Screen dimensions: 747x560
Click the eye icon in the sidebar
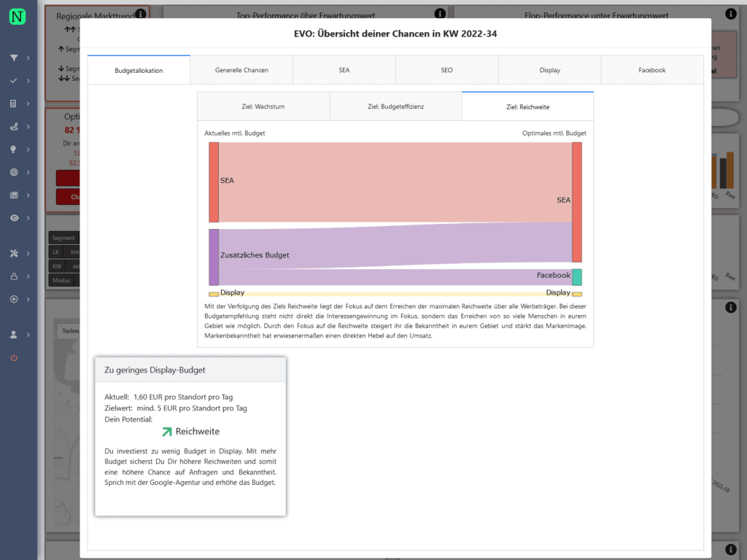click(13, 218)
